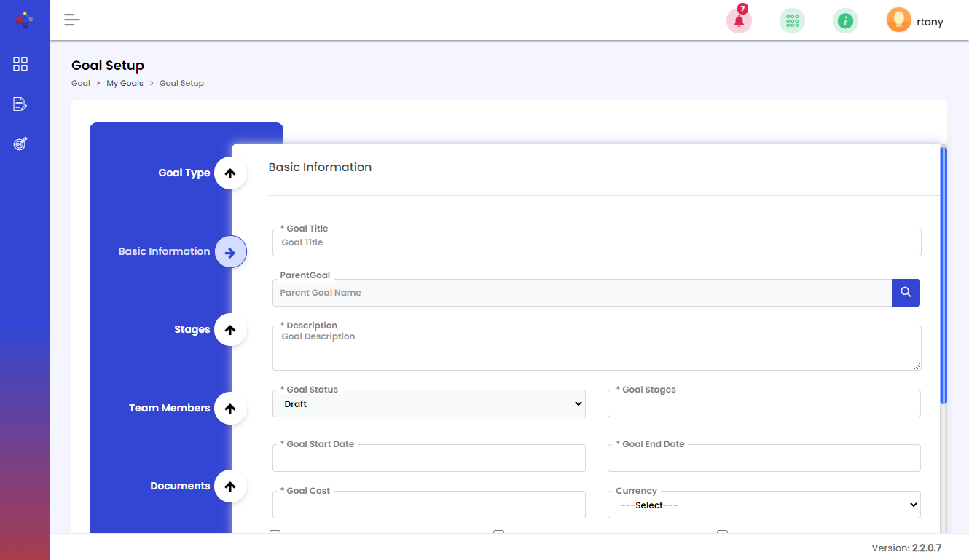Open the green info icon
Viewport: 969px width, 560px height.
click(x=845, y=21)
